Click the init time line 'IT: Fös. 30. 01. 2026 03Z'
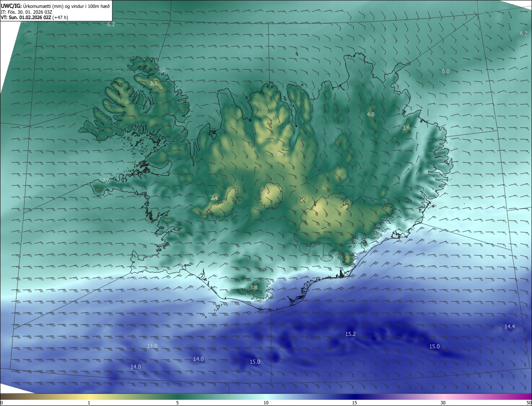 click(x=27, y=12)
